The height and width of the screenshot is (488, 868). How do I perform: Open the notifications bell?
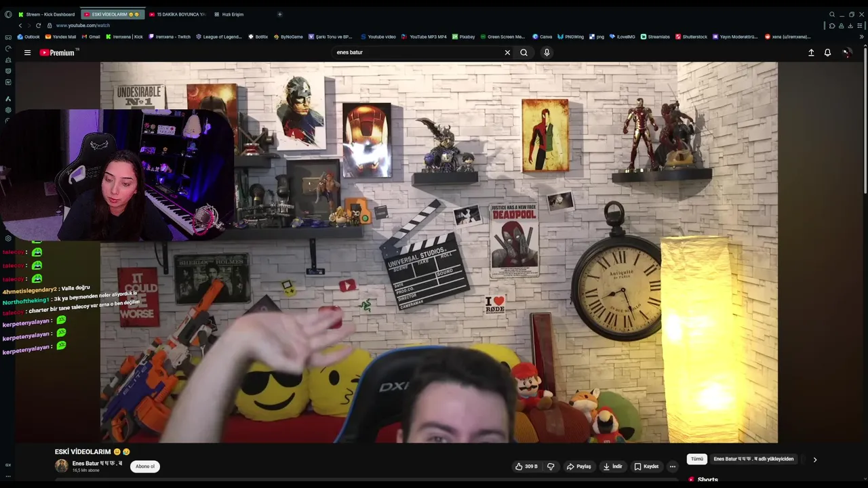827,52
